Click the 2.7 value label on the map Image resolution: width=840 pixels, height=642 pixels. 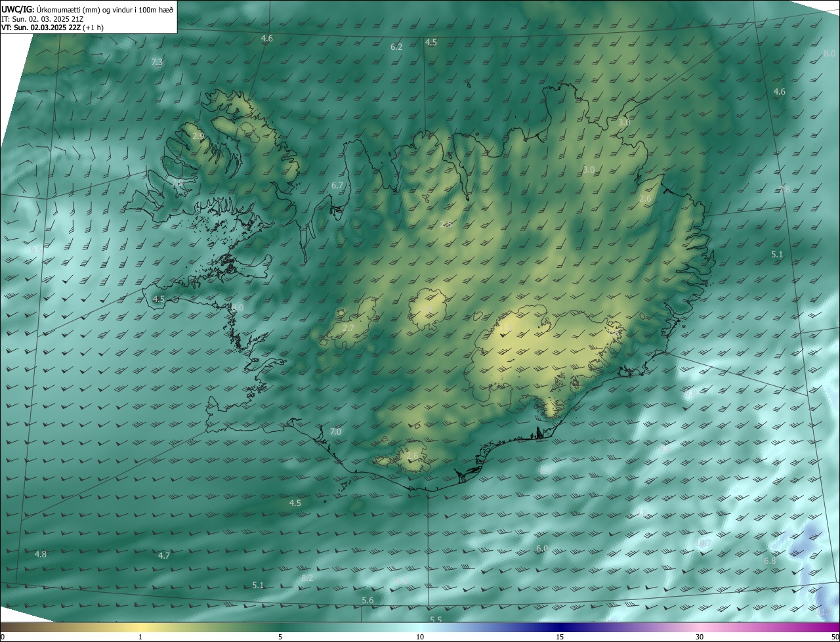(348, 328)
